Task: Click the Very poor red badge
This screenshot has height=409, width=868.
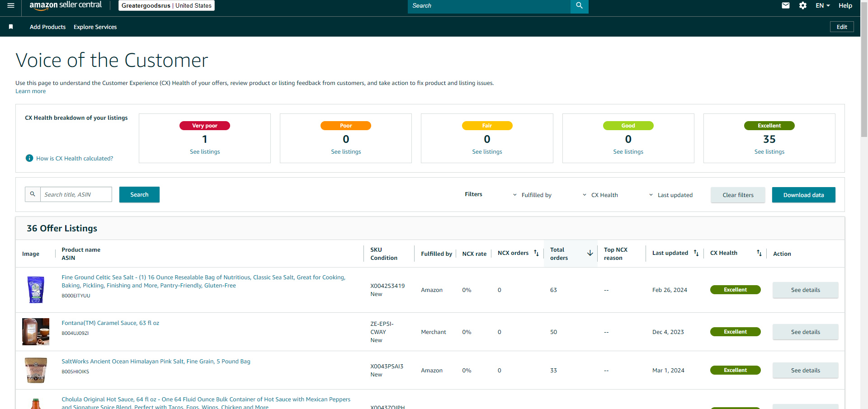Action: 205,126
